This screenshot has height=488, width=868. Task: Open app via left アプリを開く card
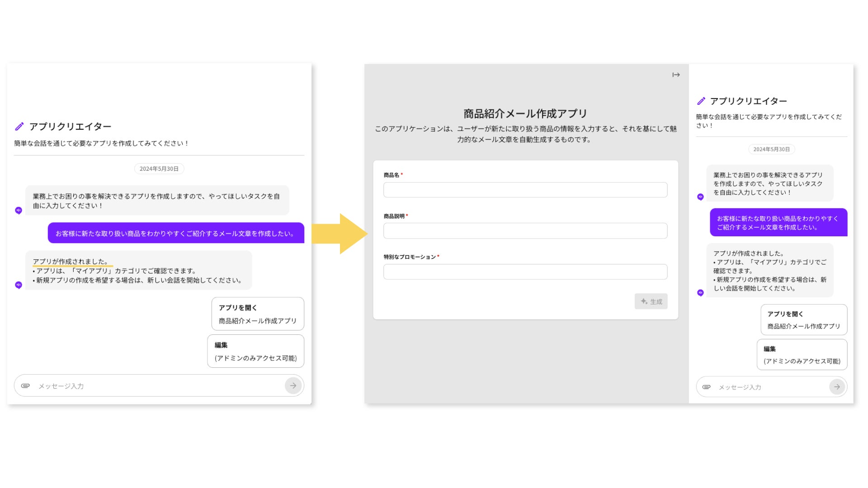pos(258,314)
